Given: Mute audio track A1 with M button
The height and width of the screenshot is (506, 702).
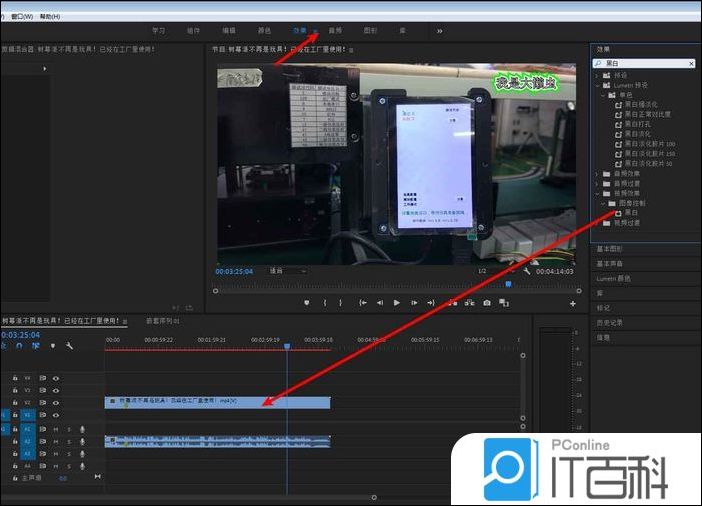Looking at the screenshot, I should [x=56, y=428].
